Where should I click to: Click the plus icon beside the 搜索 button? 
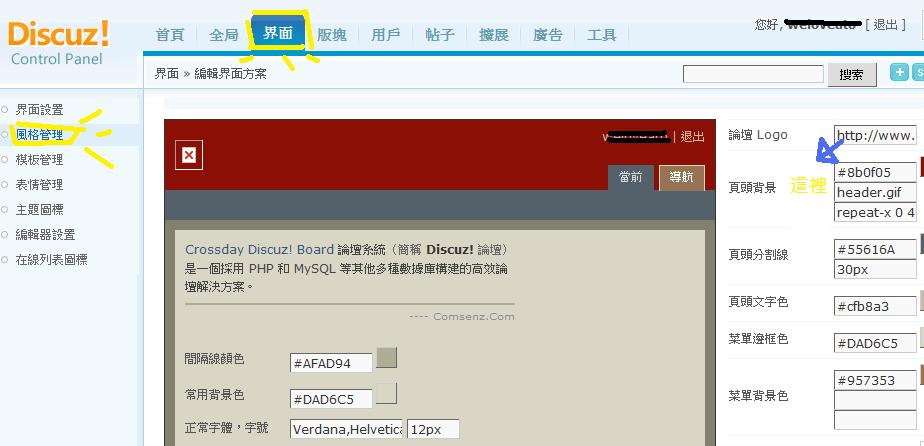[899, 72]
